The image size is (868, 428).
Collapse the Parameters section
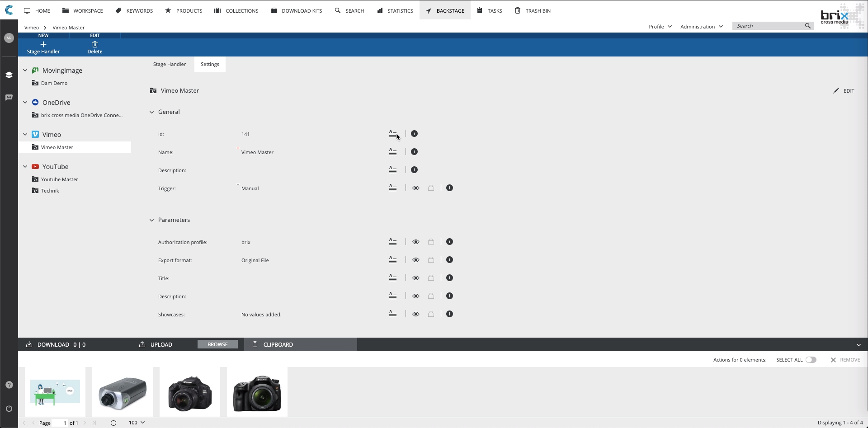tap(151, 220)
